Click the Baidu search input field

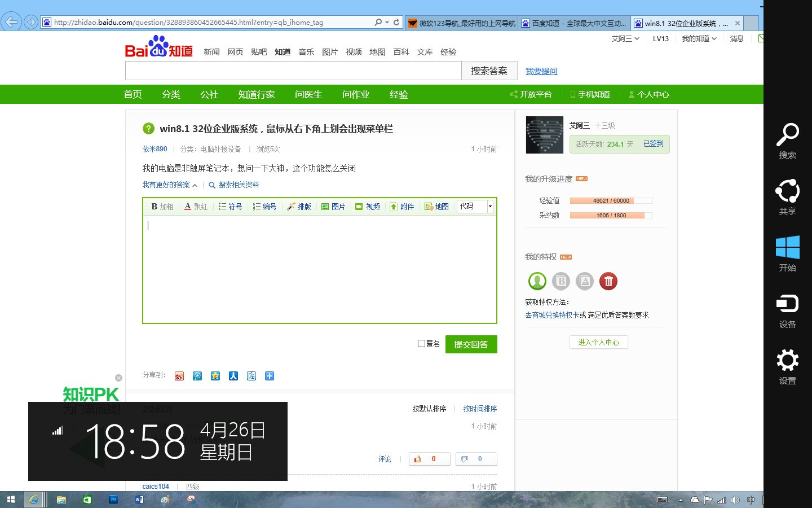[x=293, y=71]
